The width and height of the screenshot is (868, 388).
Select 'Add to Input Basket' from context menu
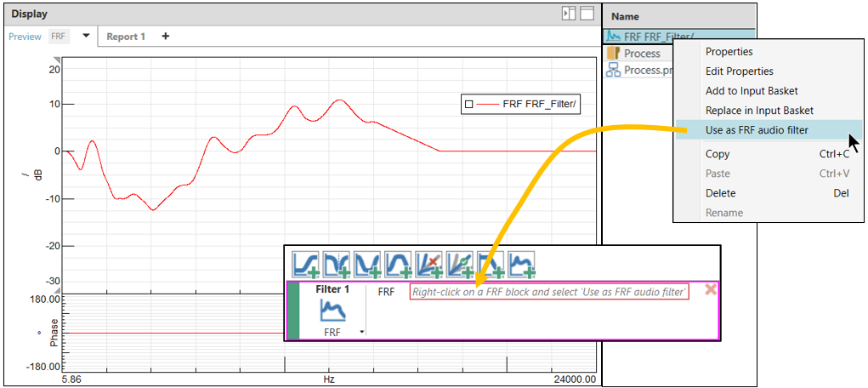[752, 91]
